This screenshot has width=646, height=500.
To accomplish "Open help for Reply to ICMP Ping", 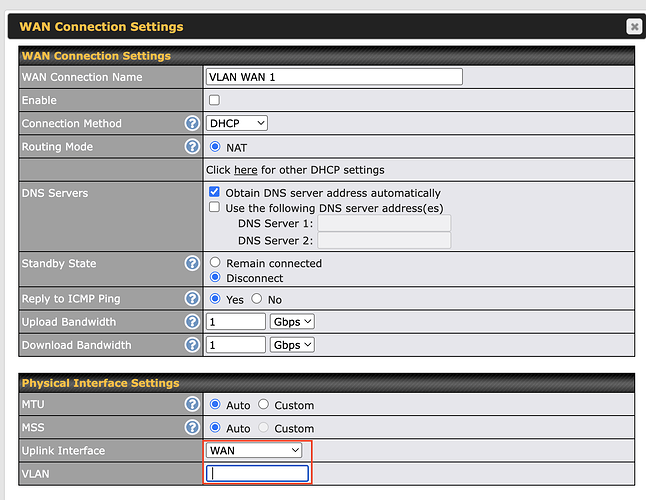I will pyautogui.click(x=192, y=299).
